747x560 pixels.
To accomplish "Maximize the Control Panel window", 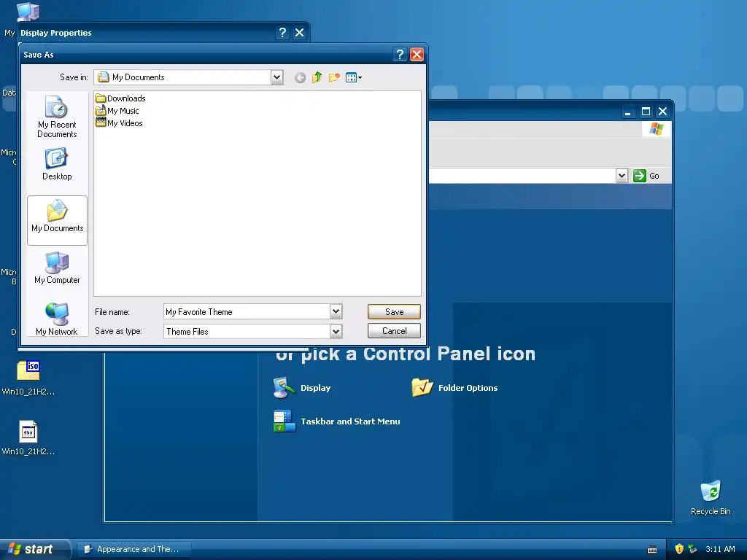I will [646, 112].
